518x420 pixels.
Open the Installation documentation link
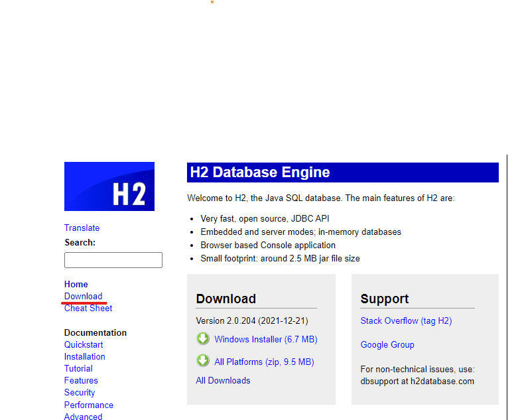tap(85, 356)
